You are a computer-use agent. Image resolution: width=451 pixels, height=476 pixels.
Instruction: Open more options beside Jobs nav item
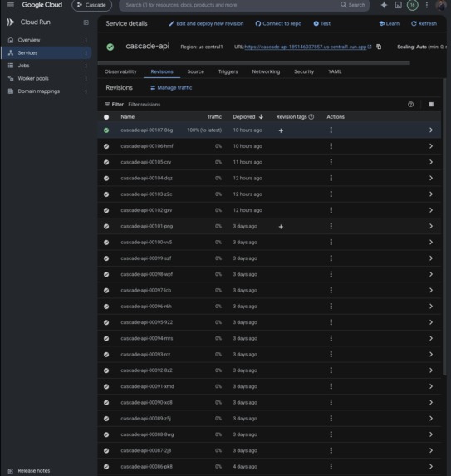coord(86,66)
